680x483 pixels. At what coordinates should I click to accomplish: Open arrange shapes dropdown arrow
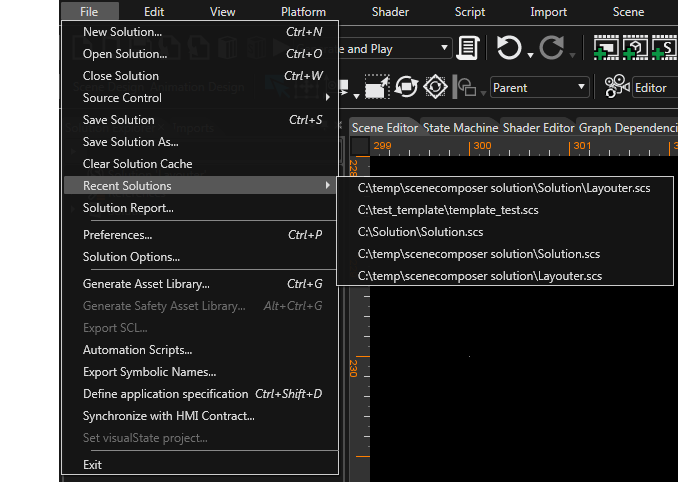click(483, 94)
